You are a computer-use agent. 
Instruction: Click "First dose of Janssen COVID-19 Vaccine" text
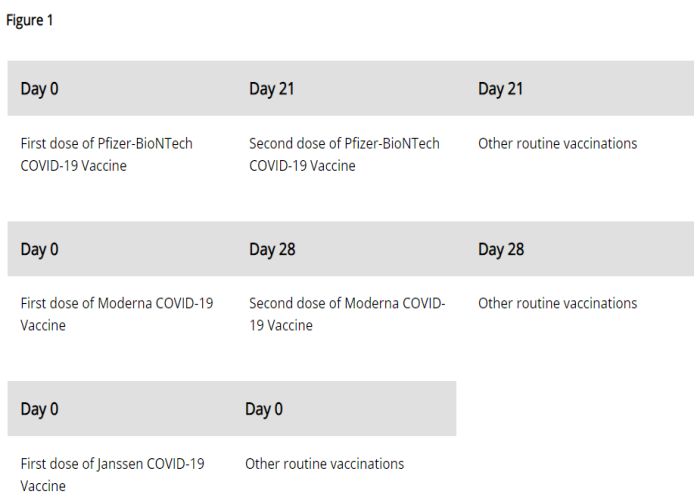112,474
